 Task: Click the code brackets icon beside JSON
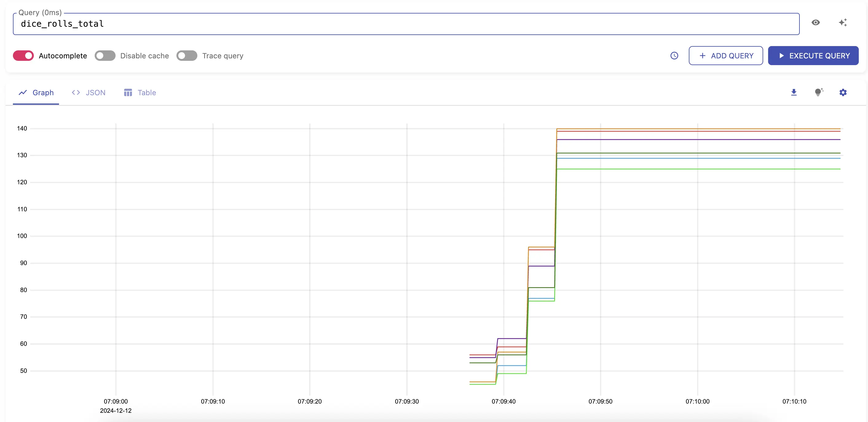point(76,93)
